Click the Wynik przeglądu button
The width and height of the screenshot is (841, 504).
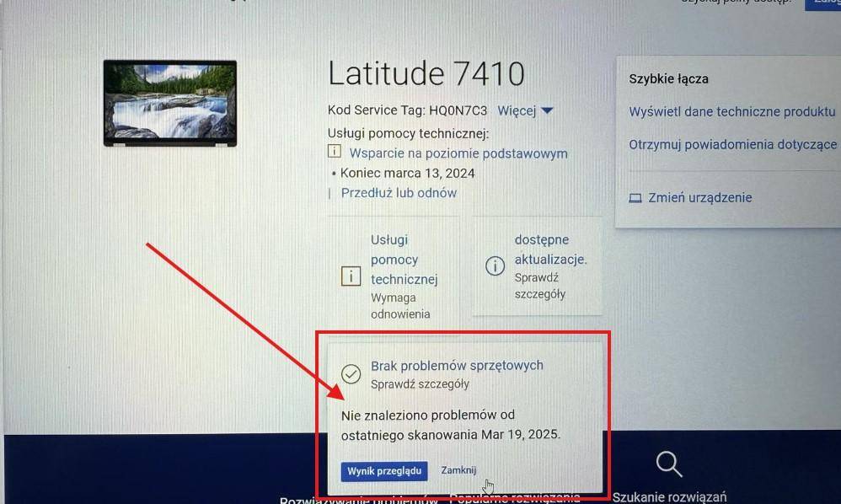[x=384, y=471]
